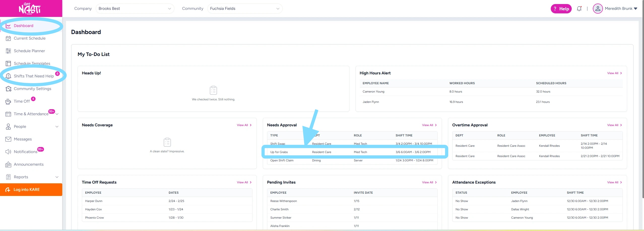
Task: Click the user profile avatar icon
Action: click(x=597, y=9)
